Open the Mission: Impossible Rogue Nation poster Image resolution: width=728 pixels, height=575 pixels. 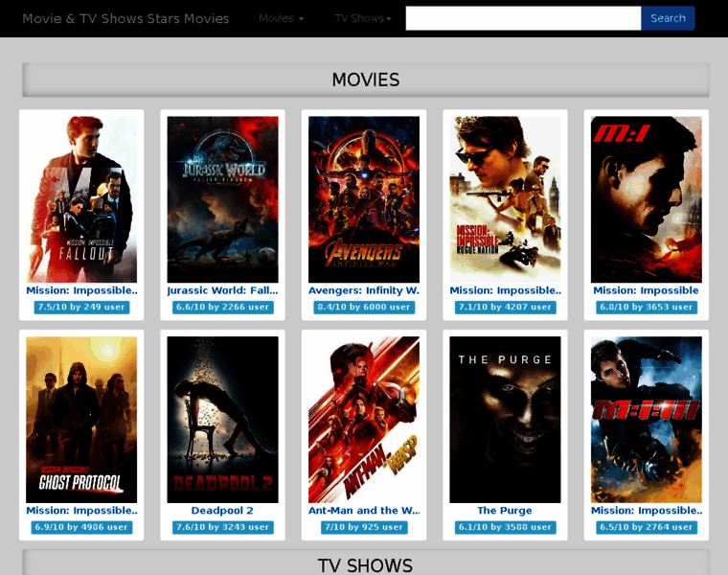[505, 199]
